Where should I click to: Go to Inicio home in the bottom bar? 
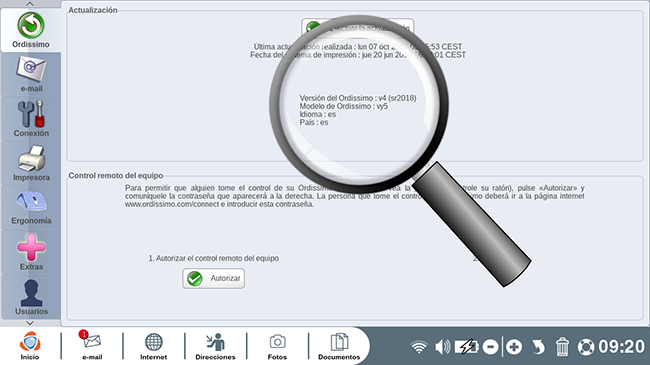(x=30, y=346)
